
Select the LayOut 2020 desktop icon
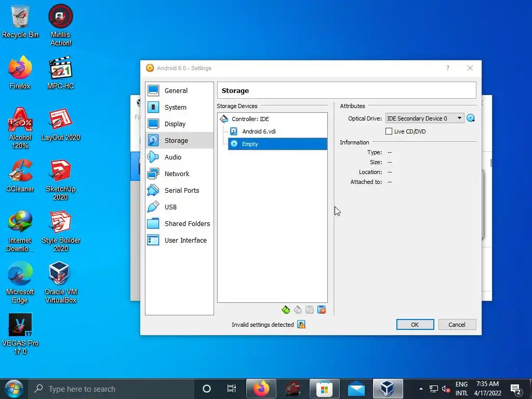[61, 125]
